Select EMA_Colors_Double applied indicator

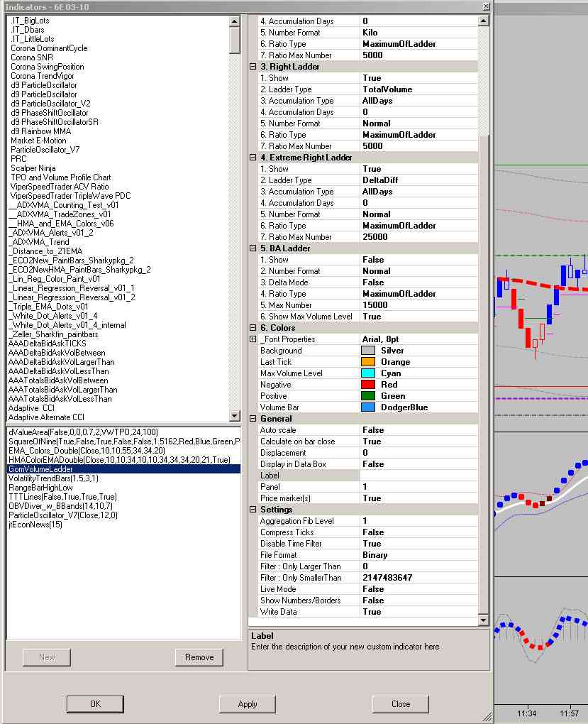pyautogui.click(x=87, y=451)
